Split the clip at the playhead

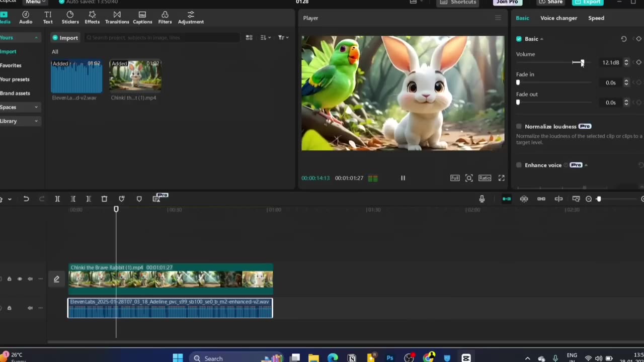click(x=57, y=199)
